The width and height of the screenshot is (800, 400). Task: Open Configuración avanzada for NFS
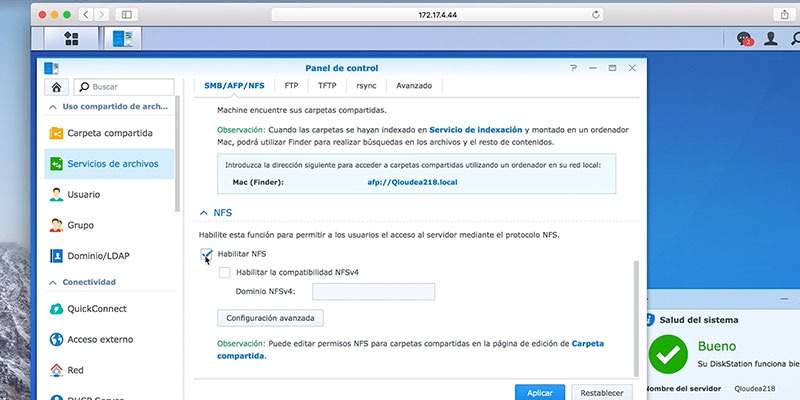(x=270, y=318)
